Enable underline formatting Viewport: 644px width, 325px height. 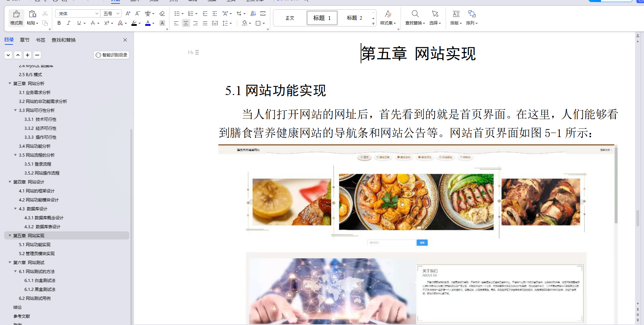pyautogui.click(x=78, y=23)
